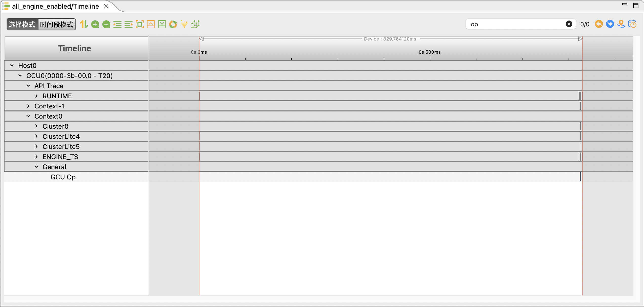
Task: Expand the ClusterLite4 row
Action: coord(36,136)
